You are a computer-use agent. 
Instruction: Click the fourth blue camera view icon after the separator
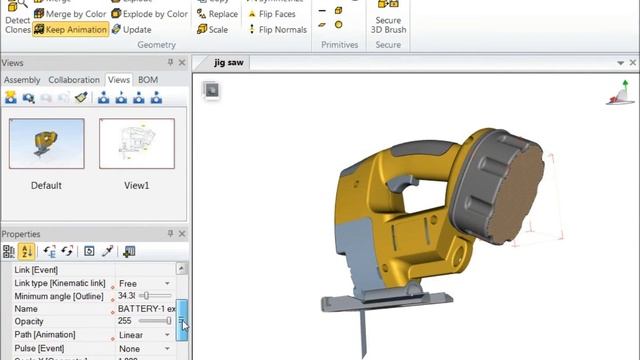point(156,98)
